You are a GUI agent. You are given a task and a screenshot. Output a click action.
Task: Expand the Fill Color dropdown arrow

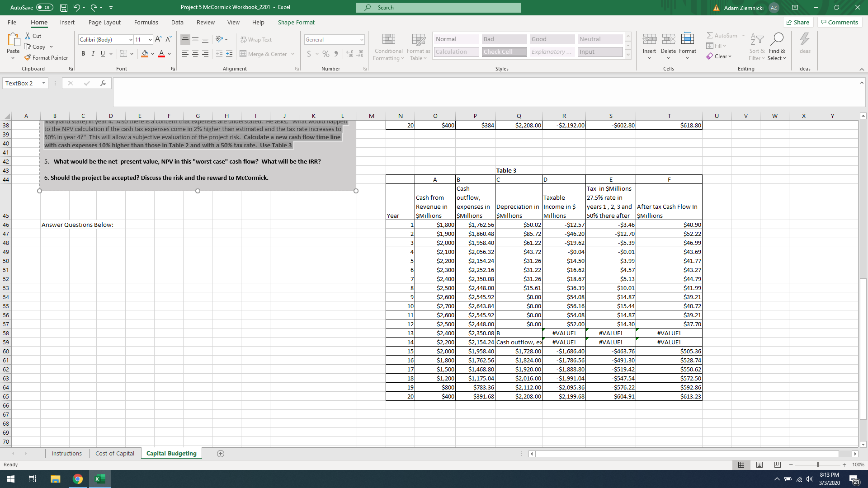tap(153, 54)
